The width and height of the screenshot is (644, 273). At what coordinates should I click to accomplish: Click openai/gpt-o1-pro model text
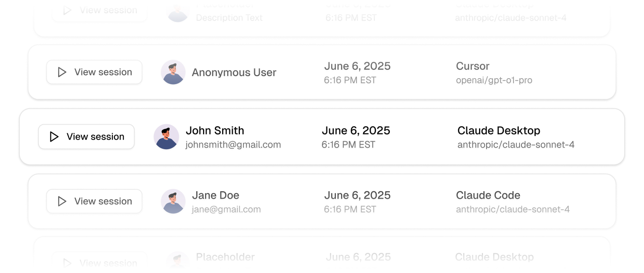click(x=494, y=80)
